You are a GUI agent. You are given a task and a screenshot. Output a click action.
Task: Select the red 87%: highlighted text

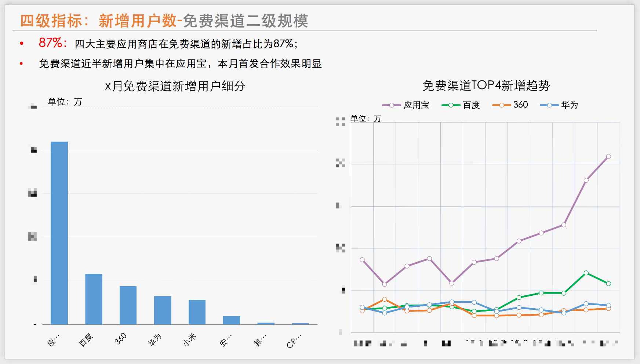point(53,43)
